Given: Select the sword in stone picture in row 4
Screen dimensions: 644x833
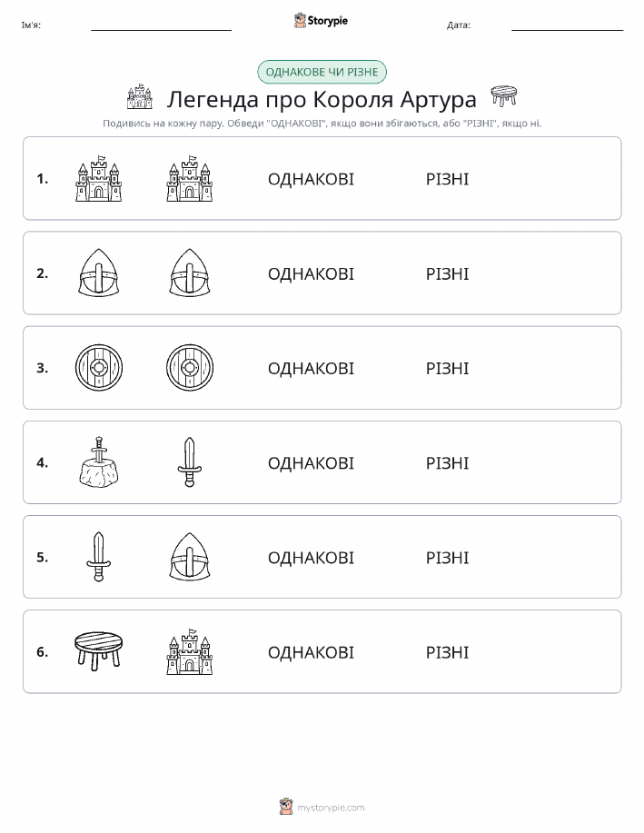Looking at the screenshot, I should click(x=99, y=462).
